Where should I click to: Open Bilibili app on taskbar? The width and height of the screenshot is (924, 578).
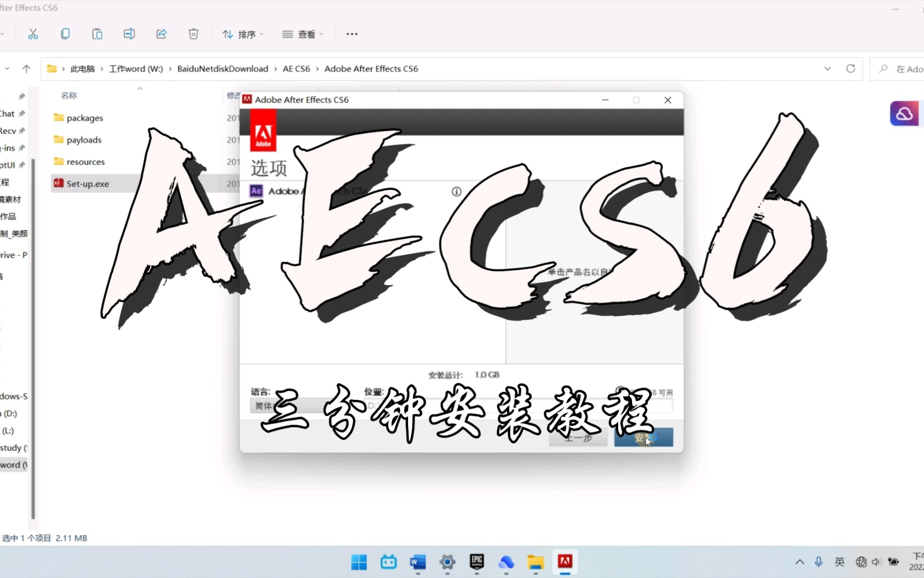tap(388, 562)
